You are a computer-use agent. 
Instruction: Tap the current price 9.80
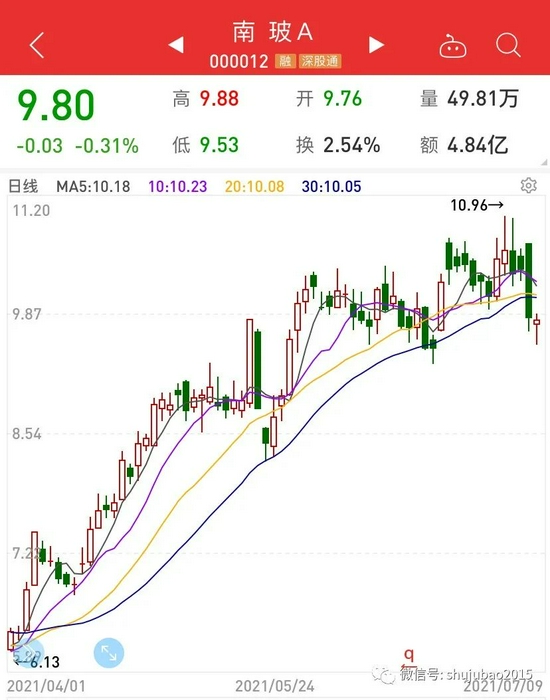[x=56, y=106]
